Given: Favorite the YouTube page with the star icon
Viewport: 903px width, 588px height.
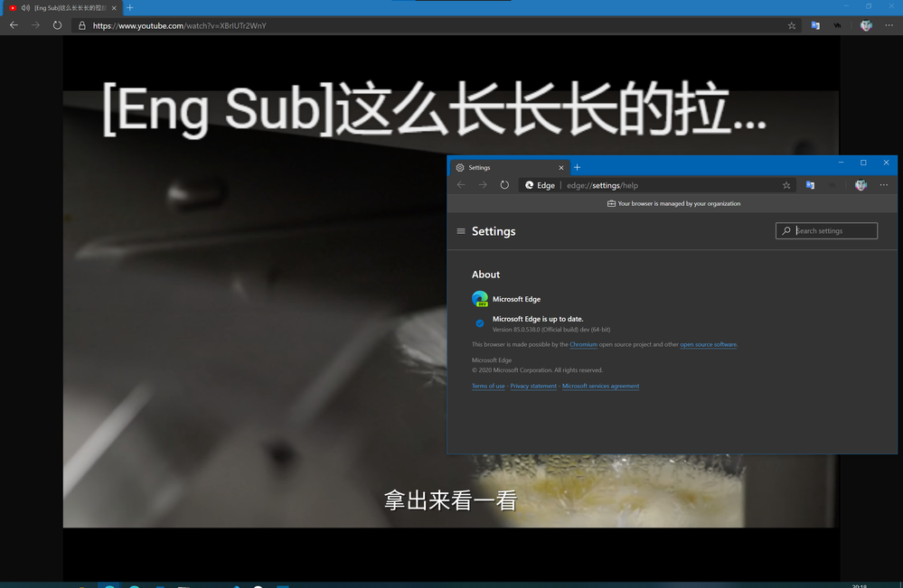Looking at the screenshot, I should [x=792, y=26].
